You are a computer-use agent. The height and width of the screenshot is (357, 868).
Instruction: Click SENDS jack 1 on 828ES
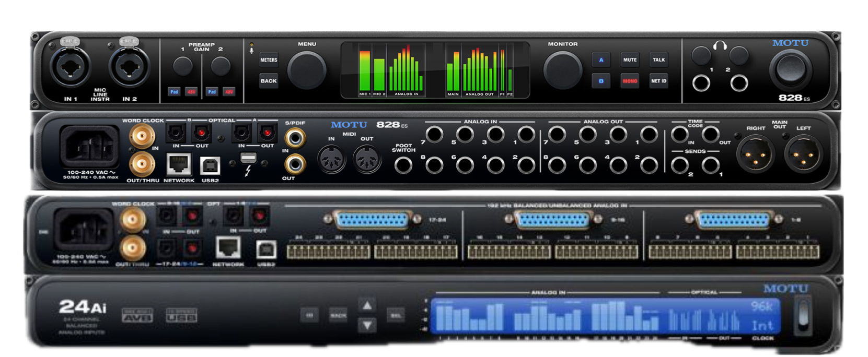click(x=711, y=165)
